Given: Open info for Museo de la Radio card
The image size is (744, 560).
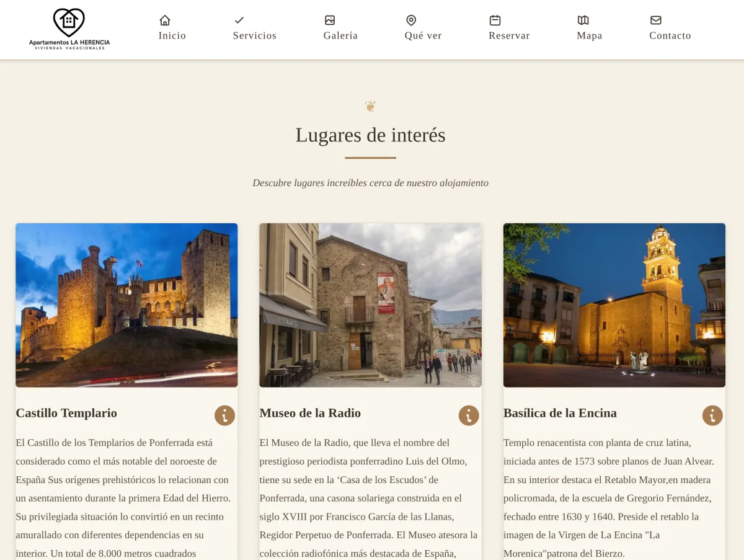Looking at the screenshot, I should click(469, 416).
